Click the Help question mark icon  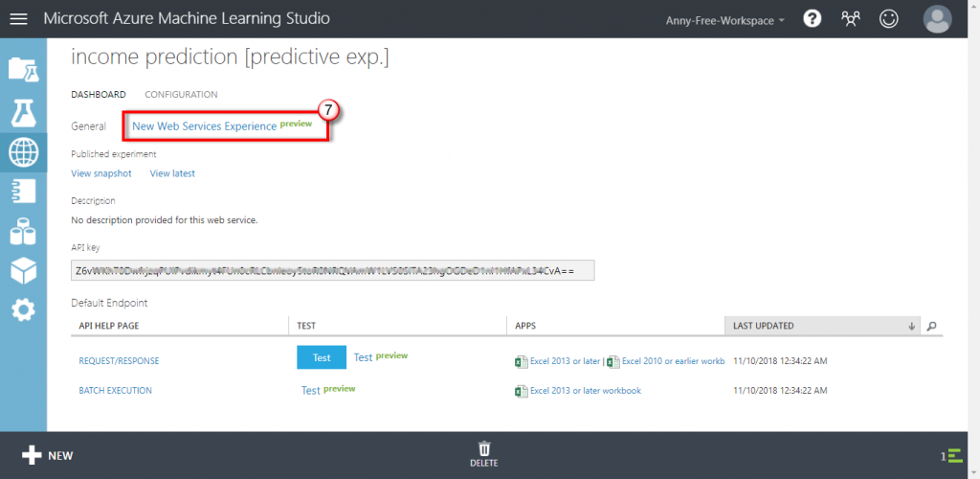coord(812,19)
